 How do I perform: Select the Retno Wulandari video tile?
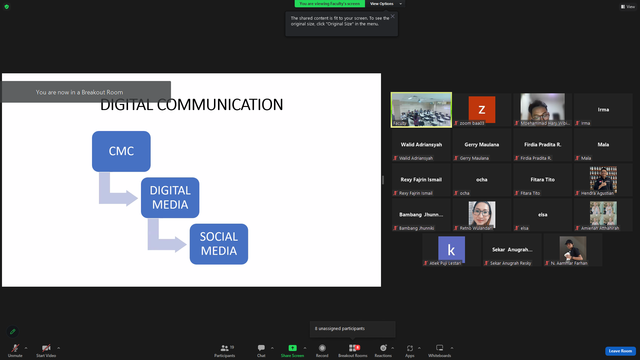(482, 215)
